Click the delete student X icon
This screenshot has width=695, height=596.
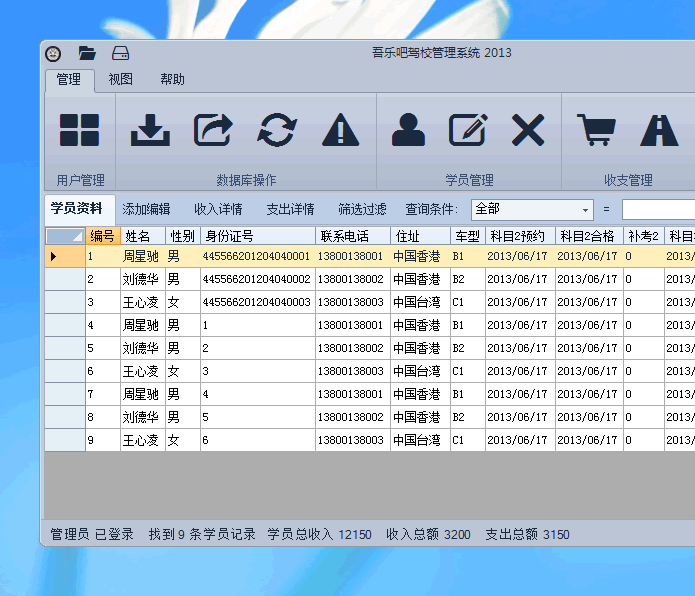(528, 130)
